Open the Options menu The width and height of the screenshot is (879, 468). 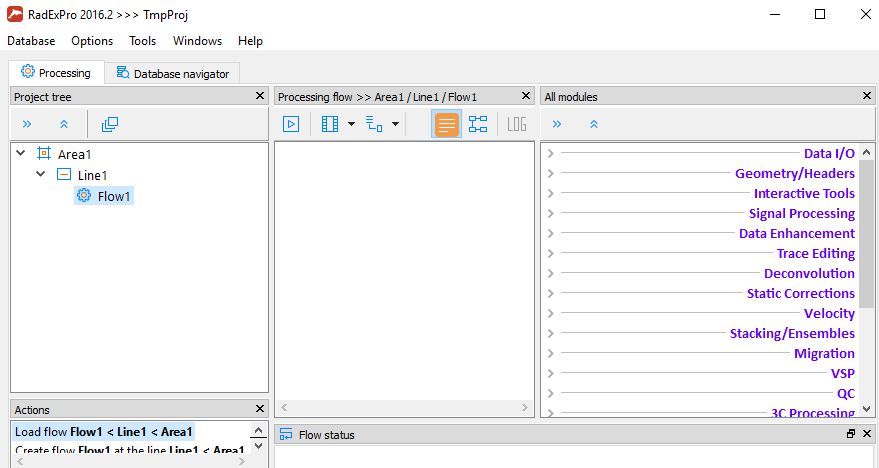(x=92, y=41)
